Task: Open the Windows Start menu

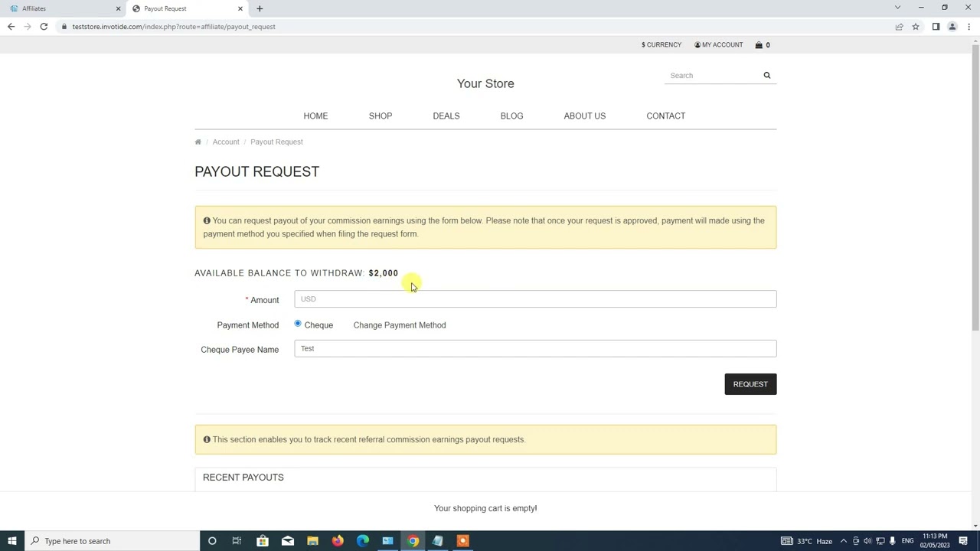Action: (11, 541)
